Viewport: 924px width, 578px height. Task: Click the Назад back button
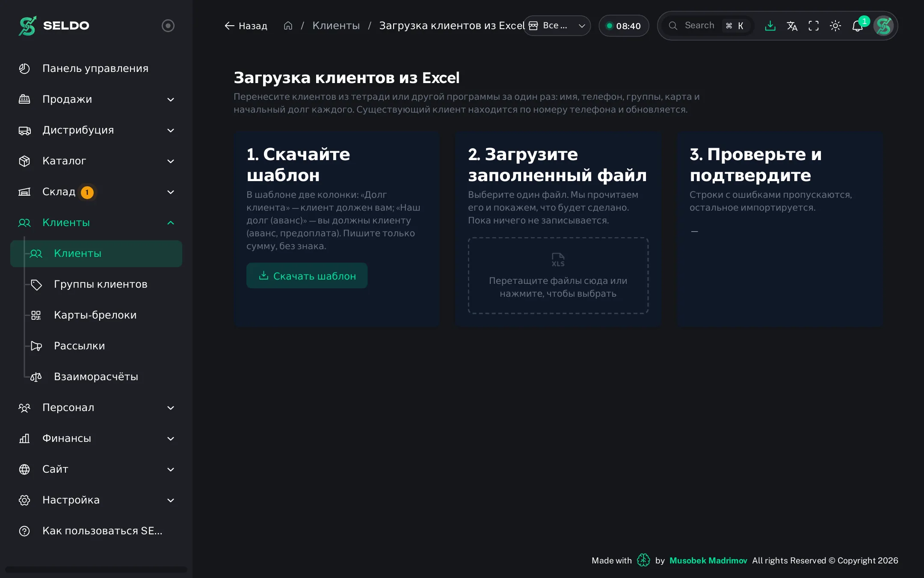click(246, 26)
